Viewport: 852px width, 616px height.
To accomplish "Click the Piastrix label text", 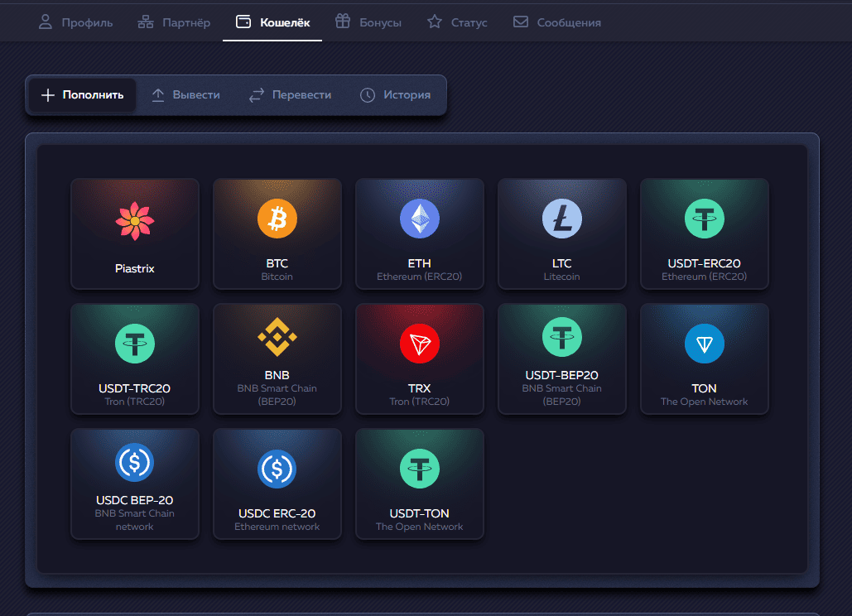I will [135, 268].
